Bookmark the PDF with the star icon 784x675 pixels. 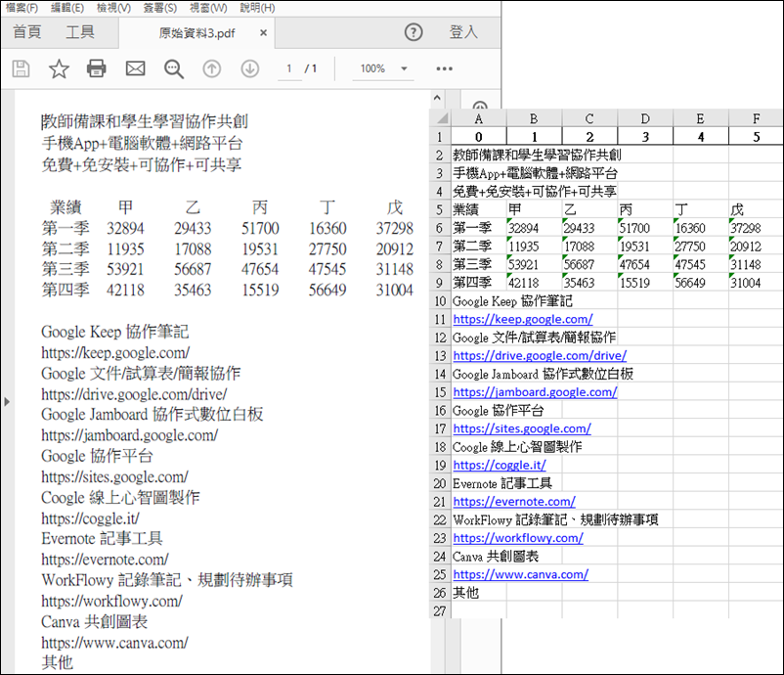(59, 68)
